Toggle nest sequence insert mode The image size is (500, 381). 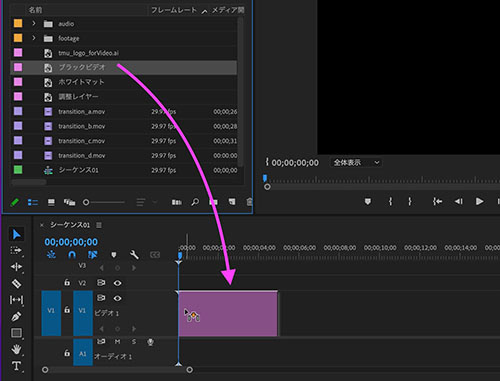coord(51,255)
